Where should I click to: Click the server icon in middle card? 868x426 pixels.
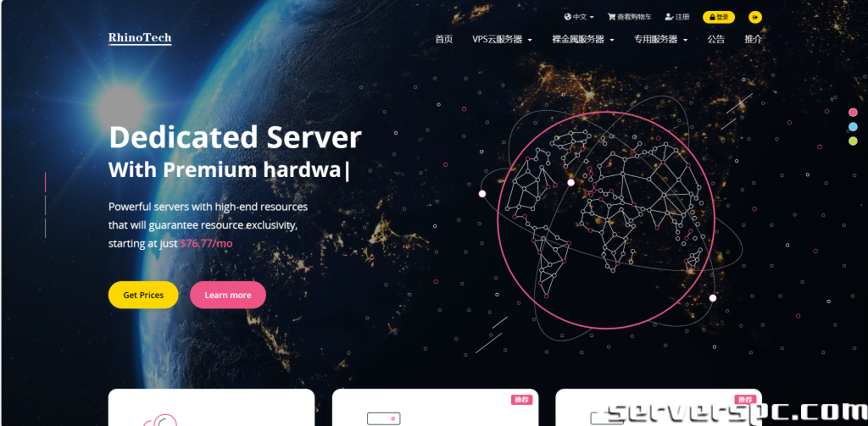click(384, 418)
